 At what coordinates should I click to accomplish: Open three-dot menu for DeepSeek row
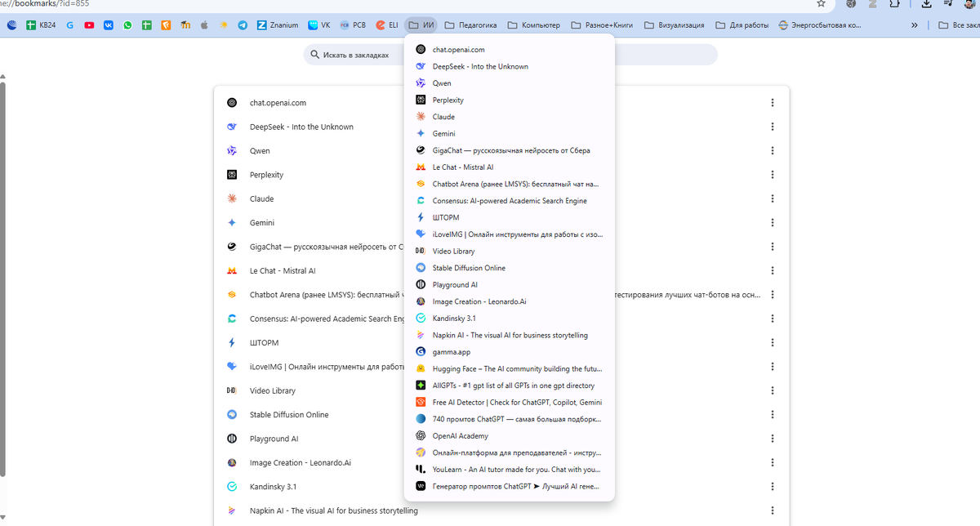(x=772, y=127)
